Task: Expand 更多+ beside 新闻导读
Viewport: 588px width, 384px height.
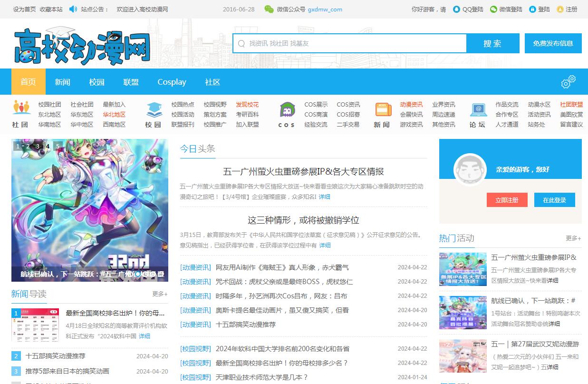Action: click(160, 294)
